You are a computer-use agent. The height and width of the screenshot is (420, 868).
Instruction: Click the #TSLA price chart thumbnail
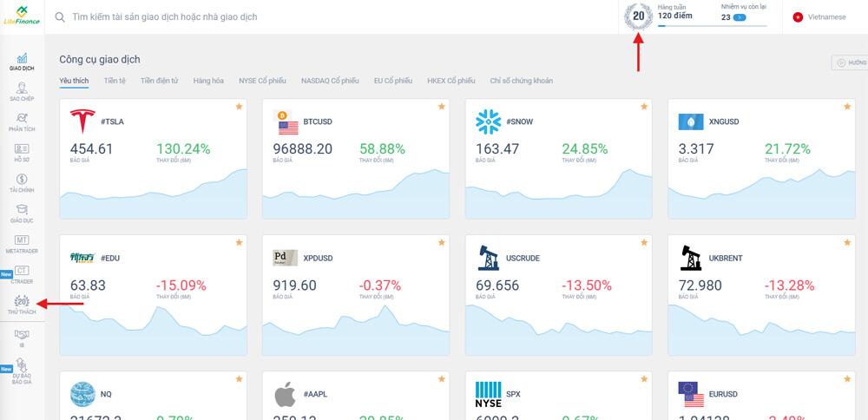click(154, 194)
